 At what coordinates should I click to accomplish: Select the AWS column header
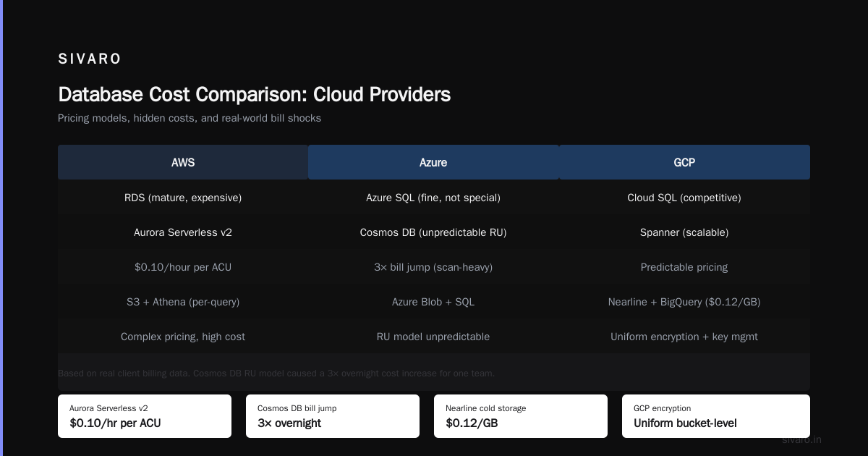coord(183,162)
